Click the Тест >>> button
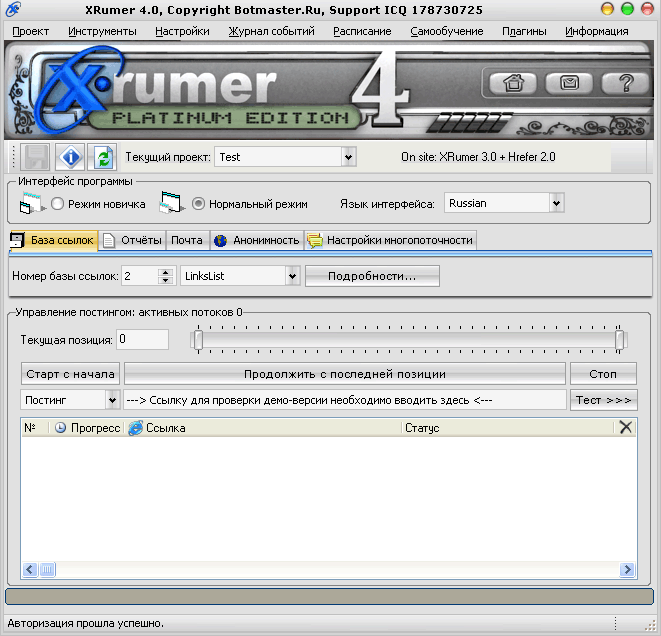Screen dimensions: 661x636 click(x=604, y=400)
